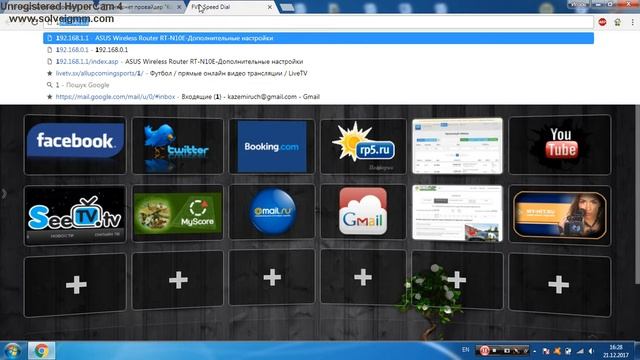
Task: Click the page vertical scrollbar
Action: [x=638, y=194]
